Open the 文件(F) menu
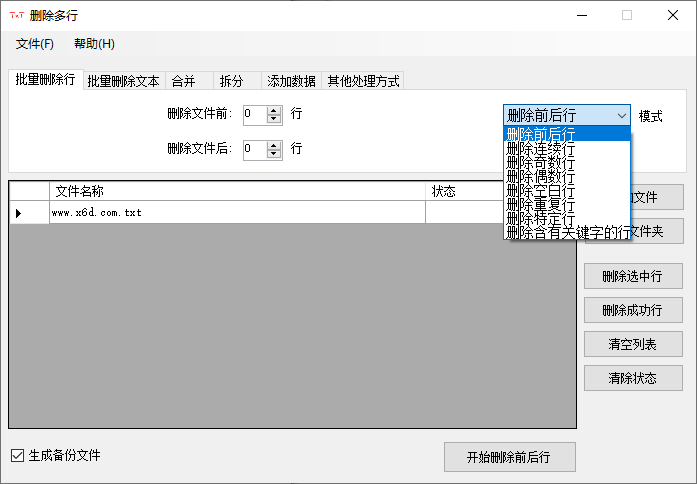Viewport: 697px width, 484px height. [35, 44]
